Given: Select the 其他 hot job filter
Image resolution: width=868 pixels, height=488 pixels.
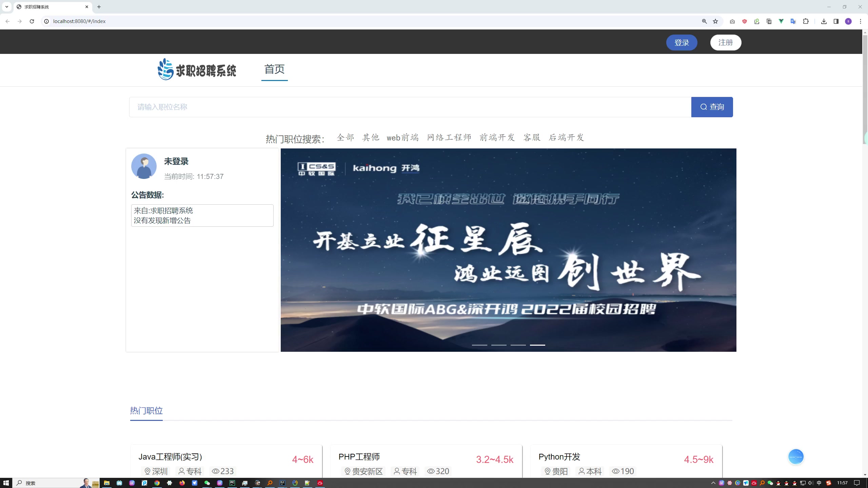Looking at the screenshot, I should click(371, 137).
